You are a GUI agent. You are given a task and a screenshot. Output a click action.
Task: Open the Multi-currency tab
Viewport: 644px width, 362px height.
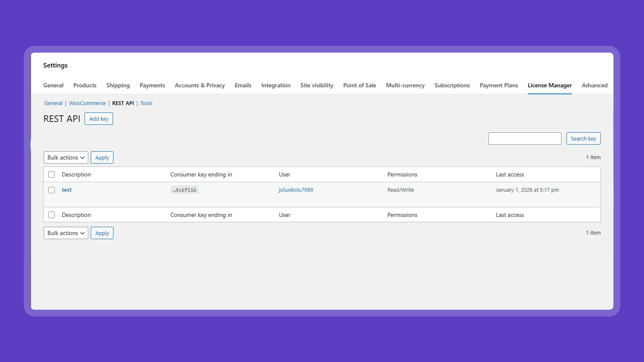tap(405, 85)
